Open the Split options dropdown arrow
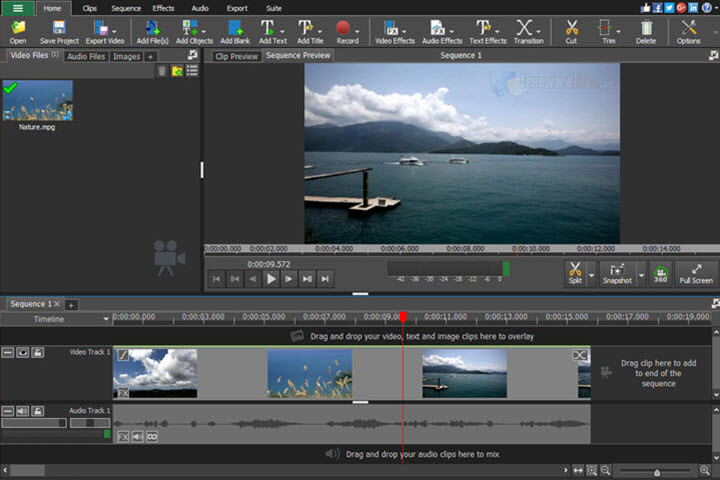 tap(591, 273)
